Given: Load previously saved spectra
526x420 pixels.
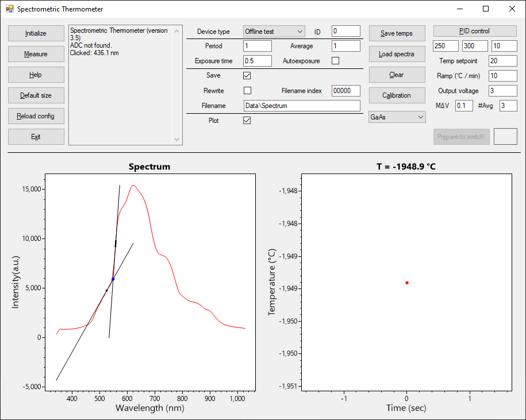Looking at the screenshot, I should 397,53.
